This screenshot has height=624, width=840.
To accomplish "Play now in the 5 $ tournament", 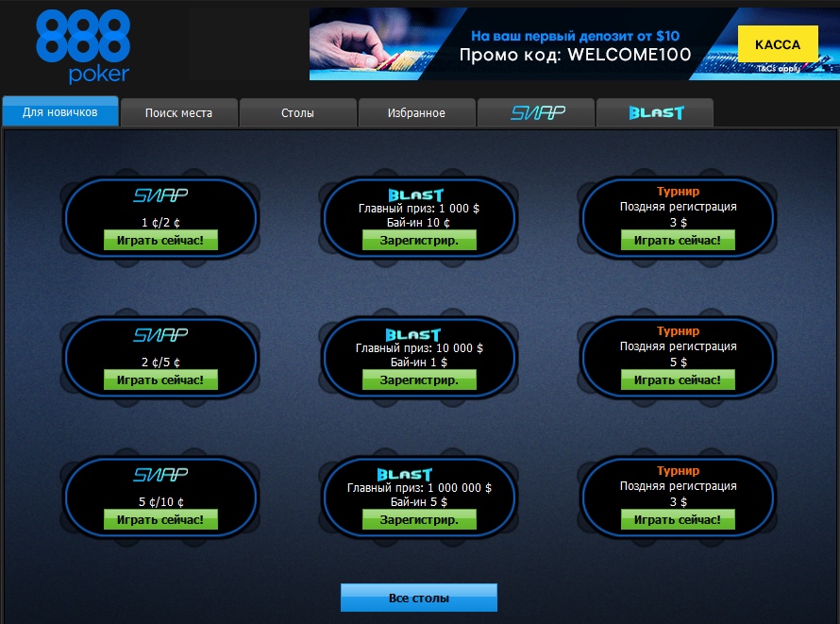I will [678, 379].
